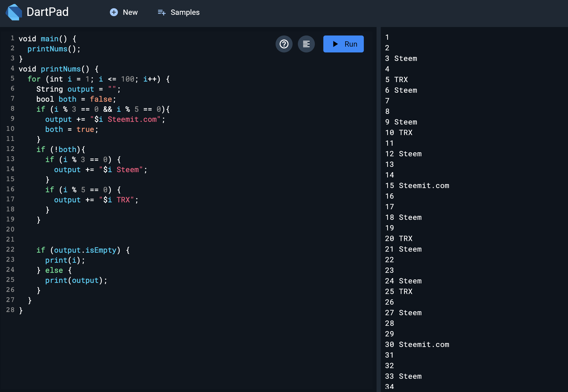Click console output line "3 Steem"
The height and width of the screenshot is (392, 568).
pos(401,58)
